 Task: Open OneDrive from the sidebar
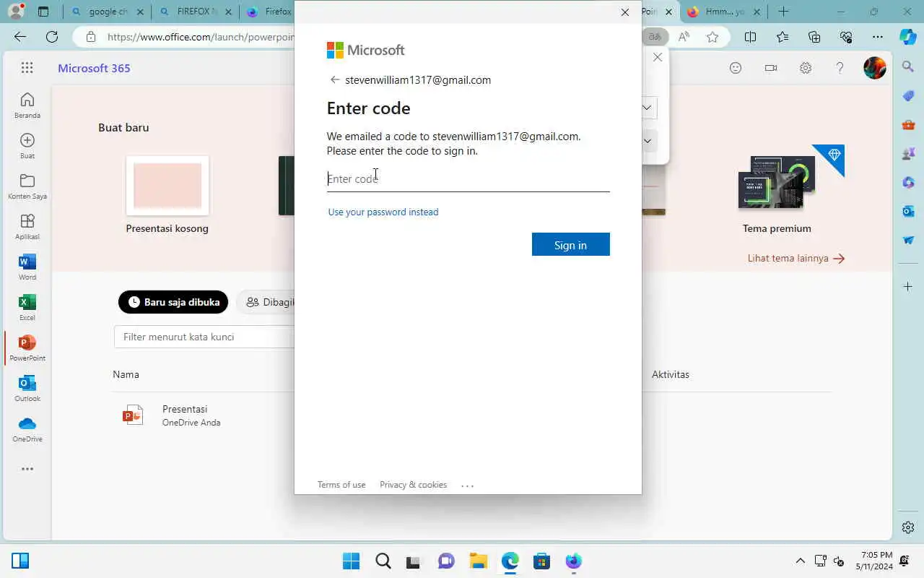tap(27, 429)
